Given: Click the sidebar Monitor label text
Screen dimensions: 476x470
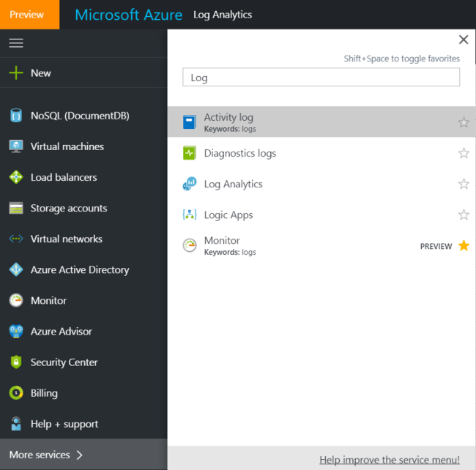Looking at the screenshot, I should pos(48,301).
